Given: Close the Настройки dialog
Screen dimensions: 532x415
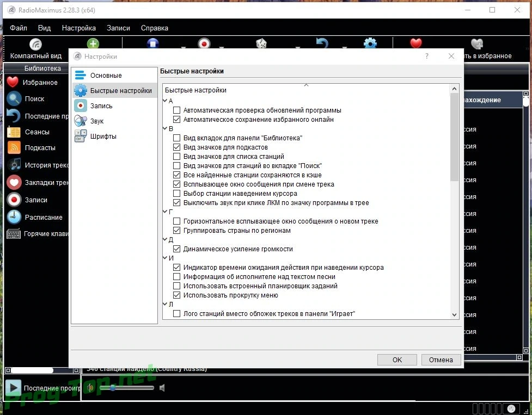Looking at the screenshot, I should (451, 56).
